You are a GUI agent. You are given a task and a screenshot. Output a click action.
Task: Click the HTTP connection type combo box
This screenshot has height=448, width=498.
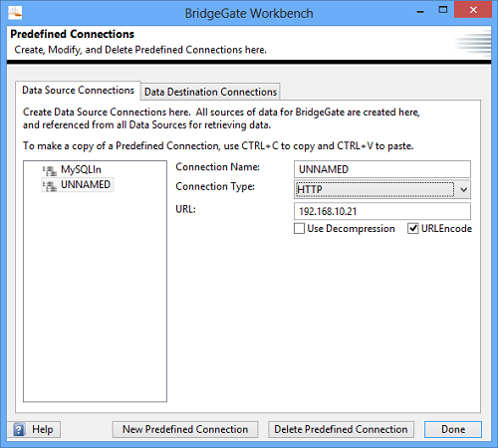382,189
